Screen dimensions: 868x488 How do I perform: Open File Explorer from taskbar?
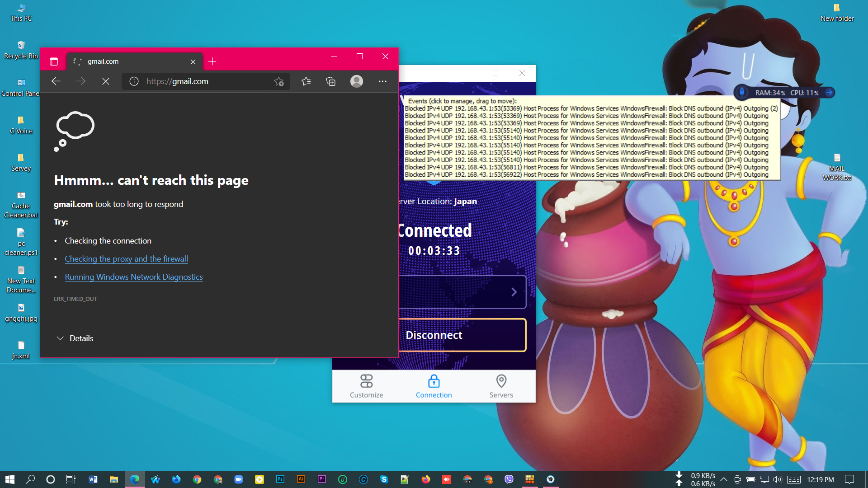114,479
